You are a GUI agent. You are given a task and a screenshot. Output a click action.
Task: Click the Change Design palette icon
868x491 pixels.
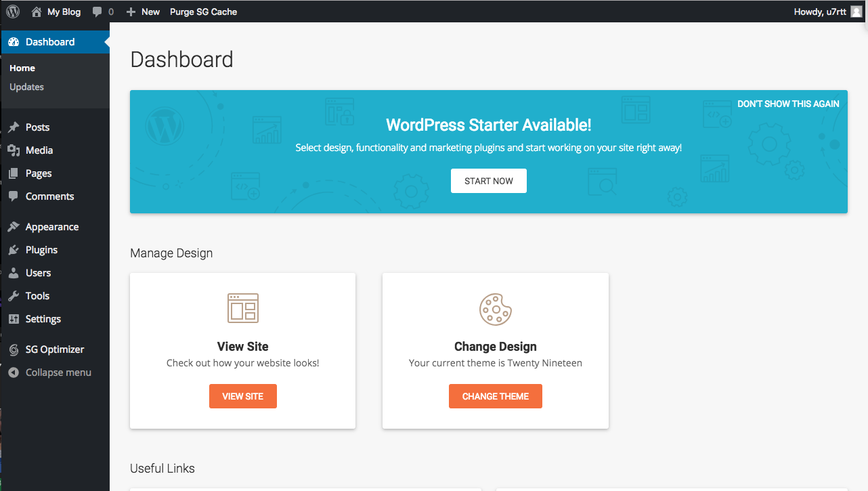[x=496, y=309]
